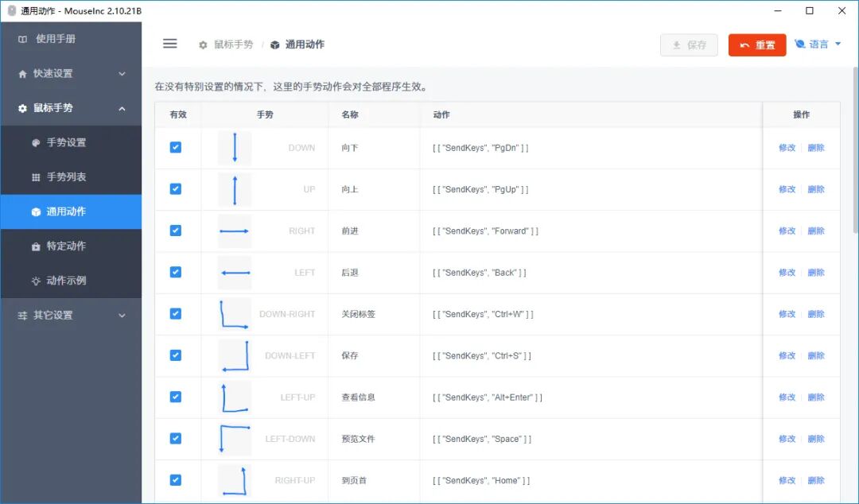This screenshot has height=504, width=859.
Task: Toggle the 到页首 gesture checkbox
Action: click(x=175, y=480)
